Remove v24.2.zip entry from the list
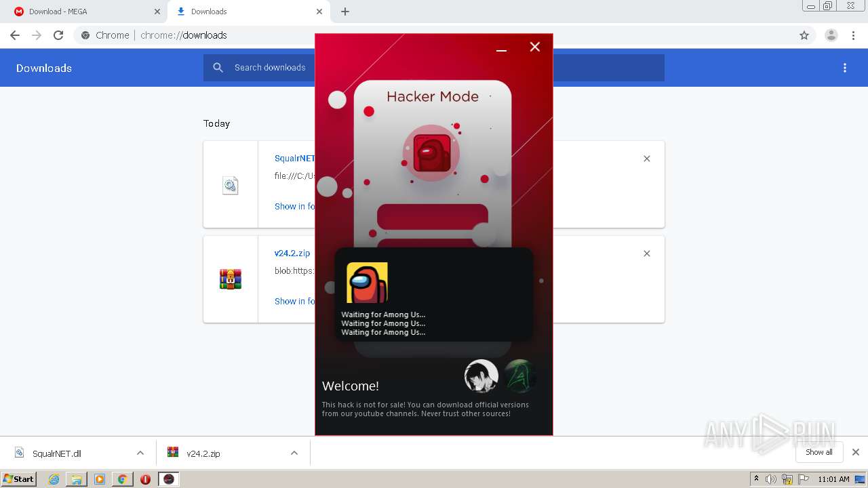This screenshot has height=488, width=868. (x=647, y=253)
